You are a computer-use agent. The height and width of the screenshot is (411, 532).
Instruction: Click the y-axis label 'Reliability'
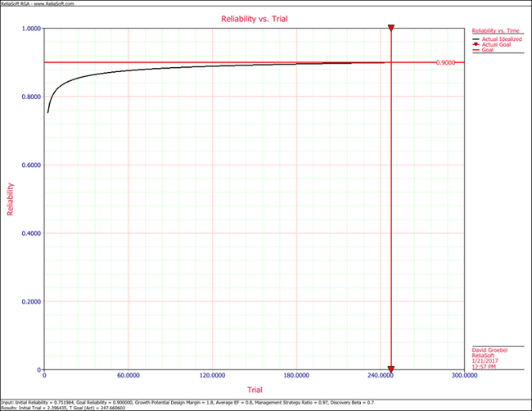pyautogui.click(x=10, y=199)
